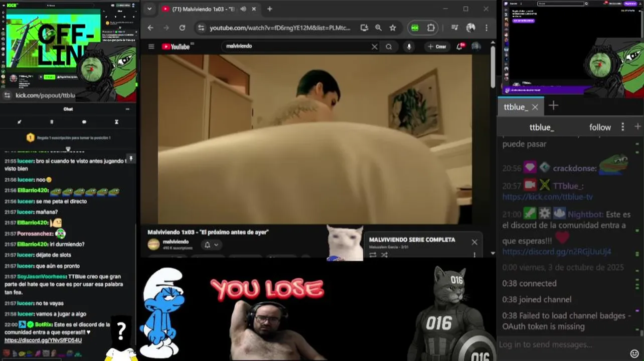Image resolution: width=644 pixels, height=361 pixels.
Task: Open YouTube notifications bell
Action: point(459,47)
